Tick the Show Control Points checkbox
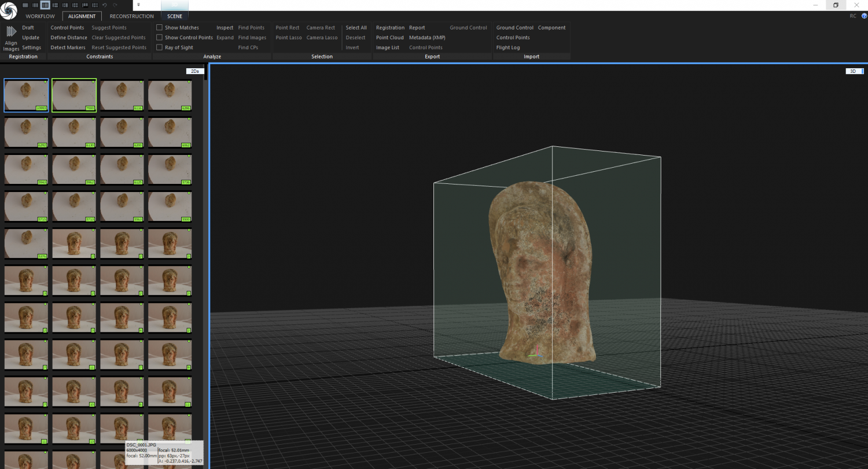The width and height of the screenshot is (868, 469). (160, 38)
